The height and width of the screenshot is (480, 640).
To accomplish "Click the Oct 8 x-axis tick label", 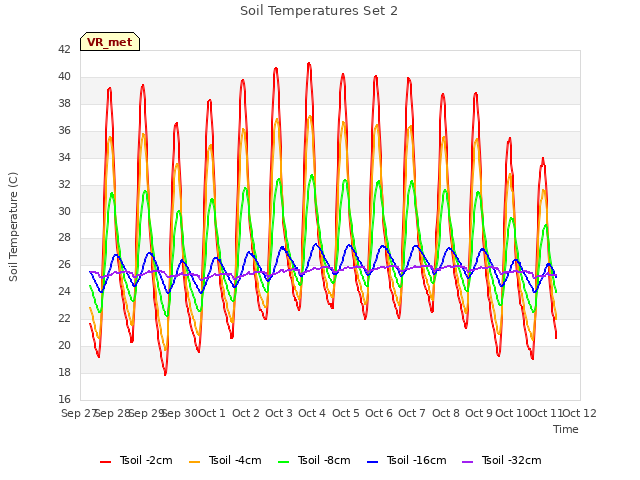I will pyautogui.click(x=446, y=413).
